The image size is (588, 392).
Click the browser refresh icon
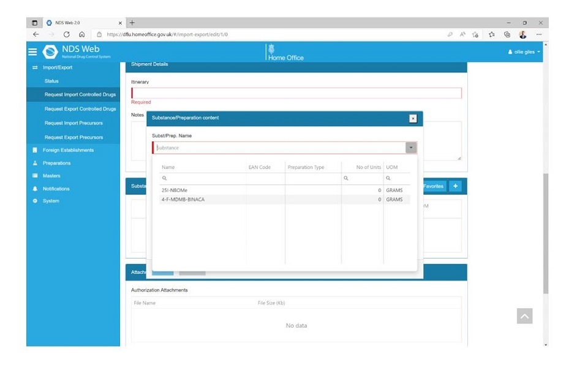coord(66,35)
